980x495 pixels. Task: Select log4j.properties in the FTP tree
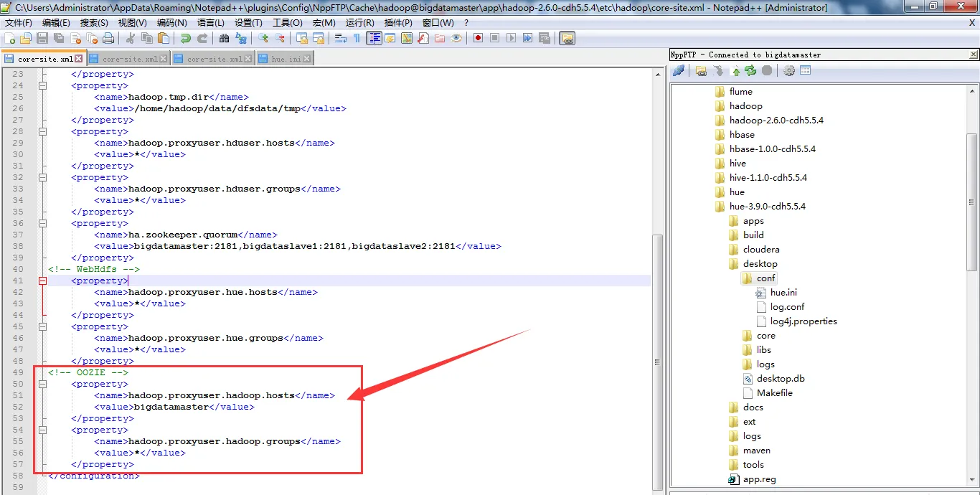coord(804,321)
